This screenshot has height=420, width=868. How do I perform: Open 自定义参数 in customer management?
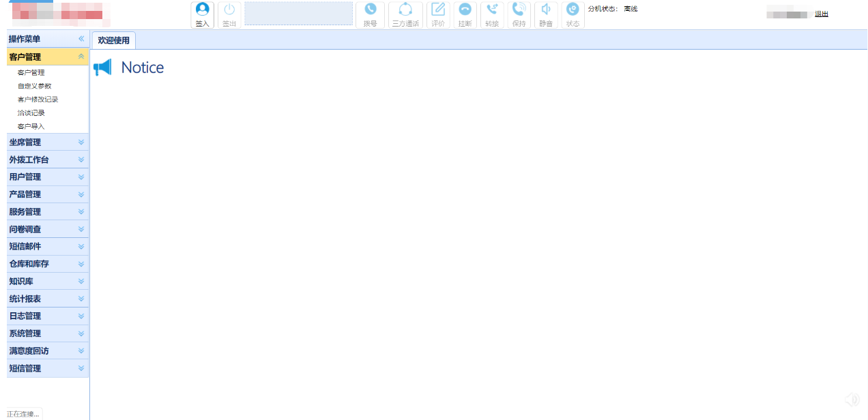[35, 86]
